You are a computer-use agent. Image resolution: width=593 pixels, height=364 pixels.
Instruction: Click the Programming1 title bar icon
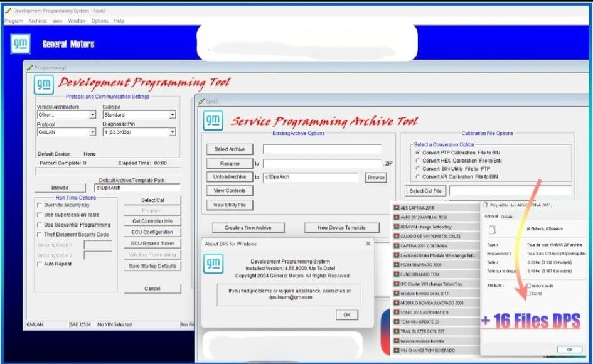coord(28,66)
